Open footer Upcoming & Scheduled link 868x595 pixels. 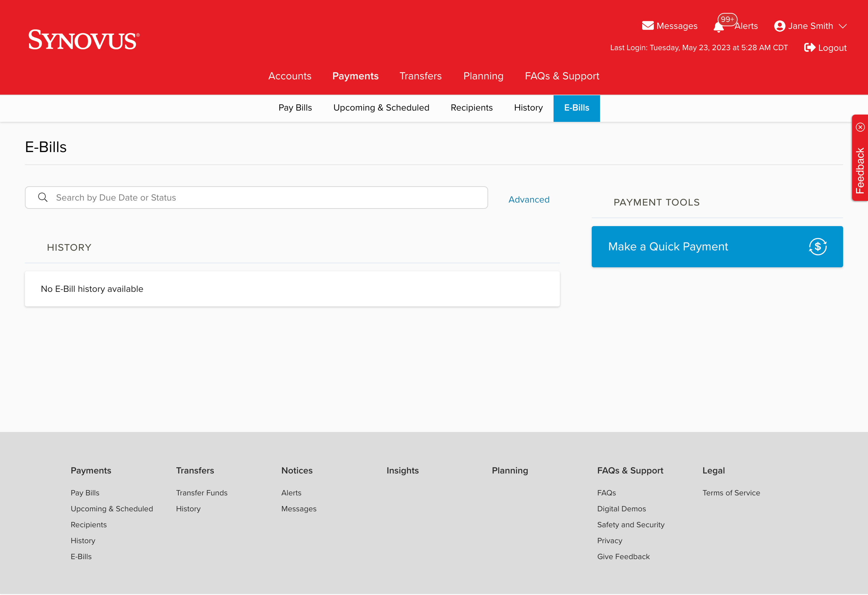pyautogui.click(x=112, y=509)
